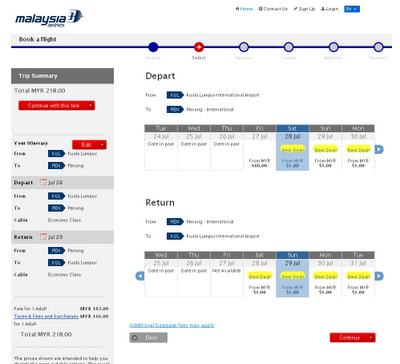Show later return dates with next arrow
This screenshot has height=364, width=400.
pyautogui.click(x=379, y=276)
